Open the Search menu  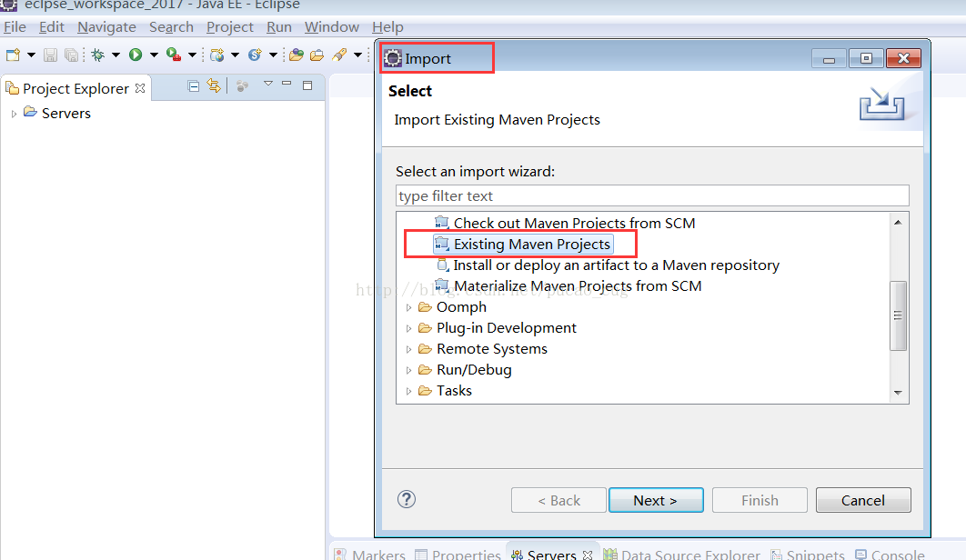171,27
